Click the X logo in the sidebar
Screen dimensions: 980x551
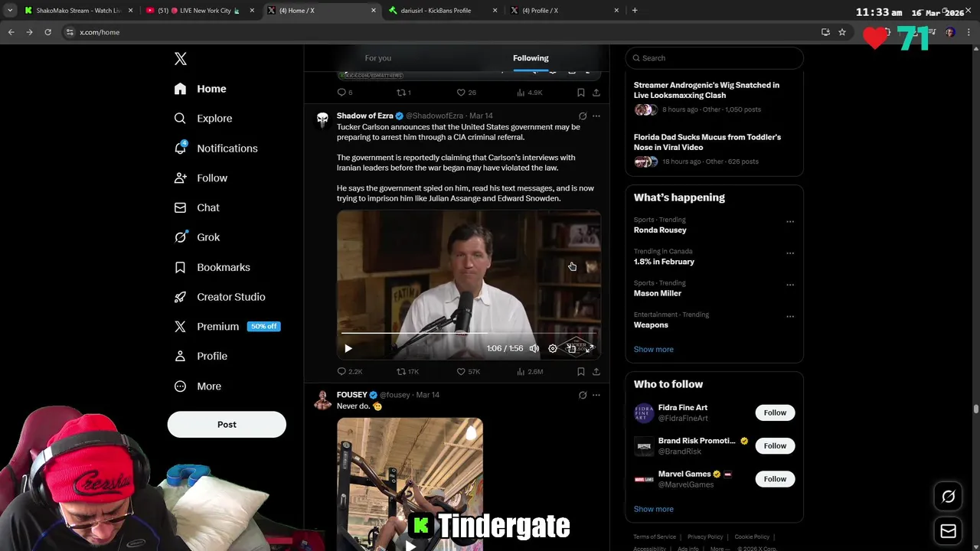181,59
